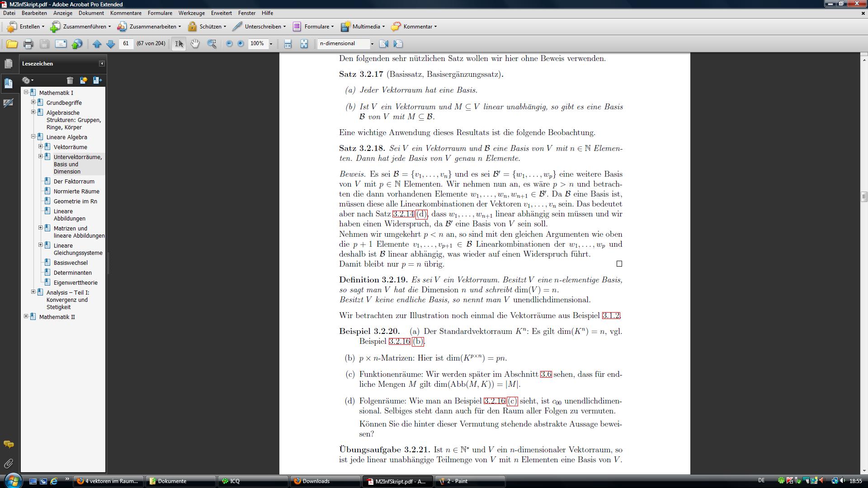
Task: Open the Pages thumbnail panel icon
Action: [9, 64]
